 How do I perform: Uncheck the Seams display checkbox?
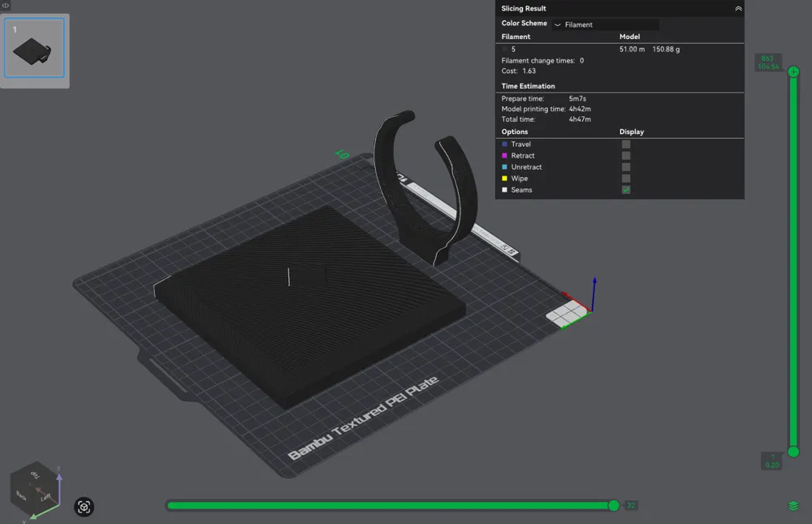[x=625, y=190]
